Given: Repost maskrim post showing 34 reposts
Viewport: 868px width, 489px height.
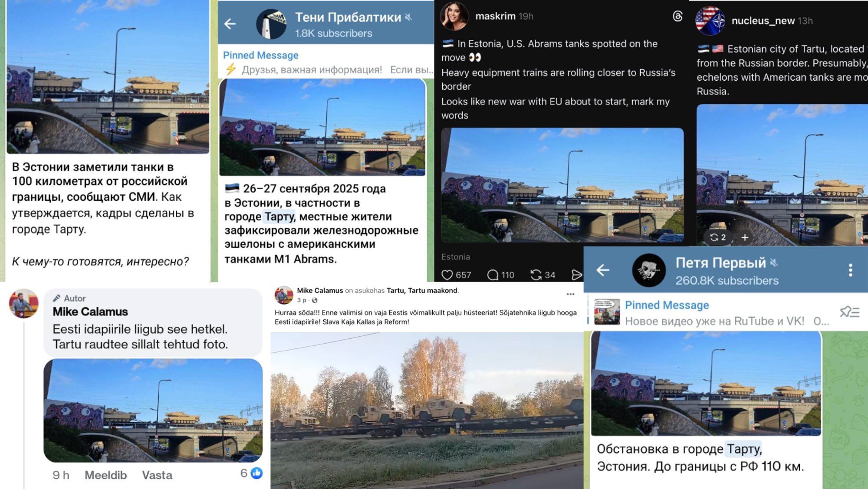Looking at the screenshot, I should [536, 275].
